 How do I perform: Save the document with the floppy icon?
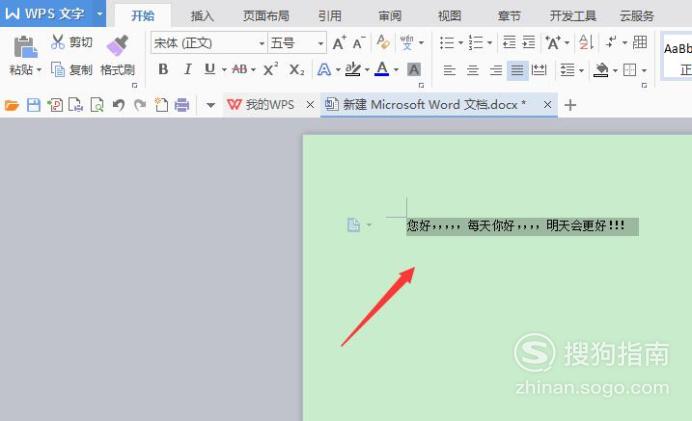[x=34, y=105]
